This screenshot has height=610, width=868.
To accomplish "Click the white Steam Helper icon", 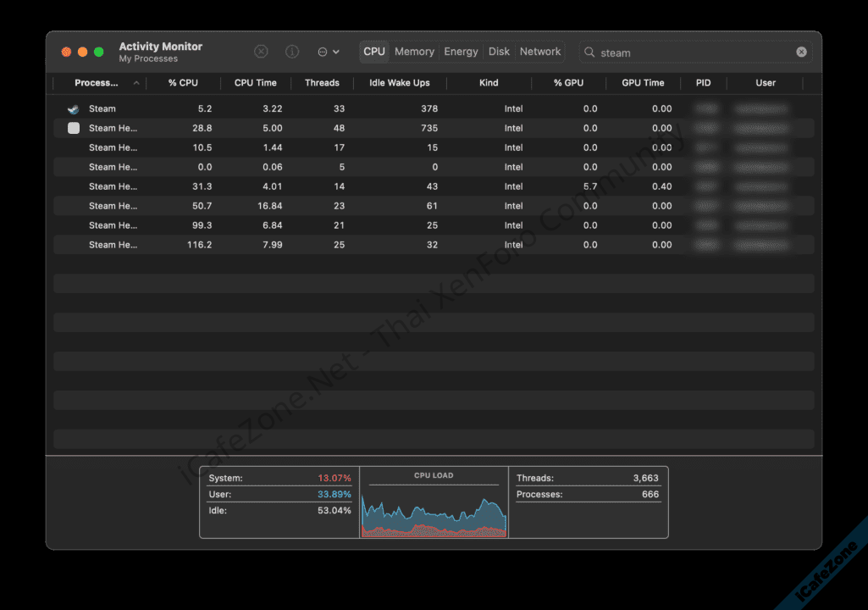I will [74, 128].
